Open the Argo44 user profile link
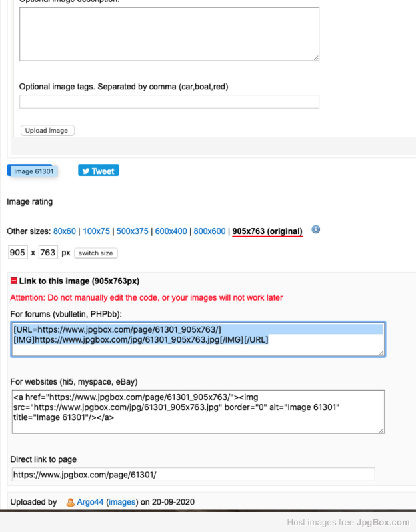The width and height of the screenshot is (416, 532). tap(90, 502)
